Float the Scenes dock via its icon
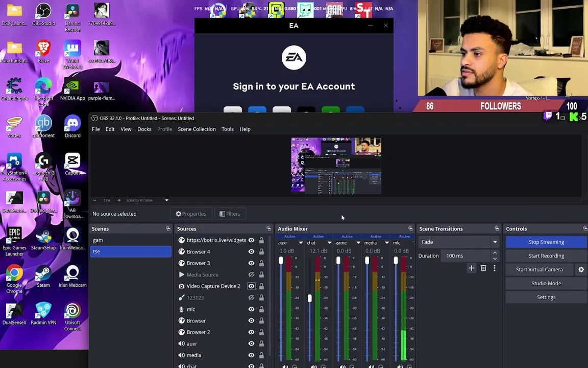The height and width of the screenshot is (368, 588). pos(168,228)
